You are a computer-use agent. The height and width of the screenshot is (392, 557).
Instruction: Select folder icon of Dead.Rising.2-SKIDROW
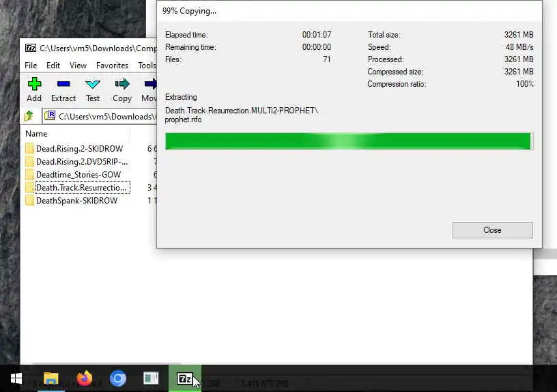(29, 149)
